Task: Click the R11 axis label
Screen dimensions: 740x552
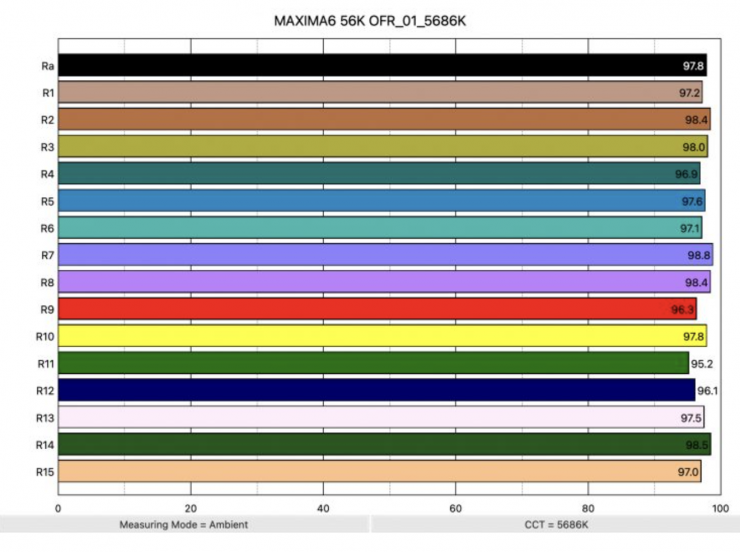Action: tap(45, 363)
